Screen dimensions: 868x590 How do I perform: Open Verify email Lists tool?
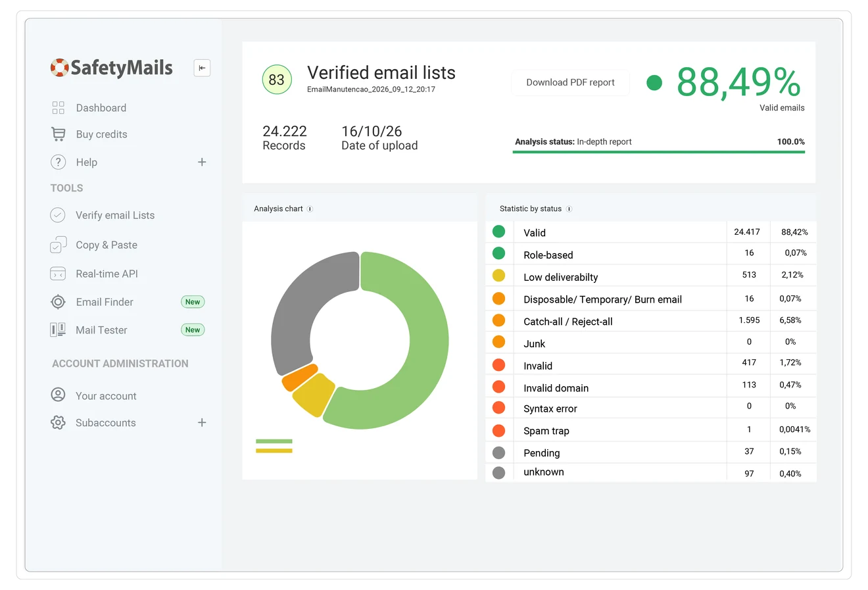[115, 215]
